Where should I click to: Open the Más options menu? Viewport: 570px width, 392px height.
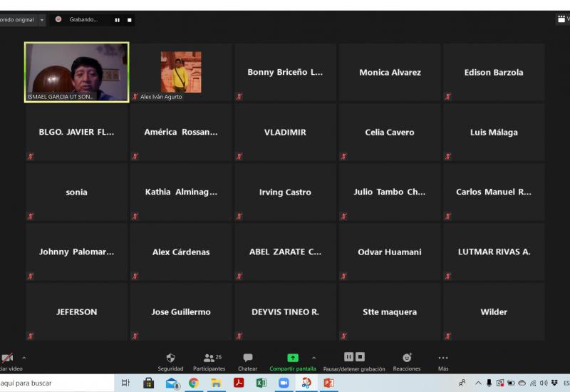443,361
